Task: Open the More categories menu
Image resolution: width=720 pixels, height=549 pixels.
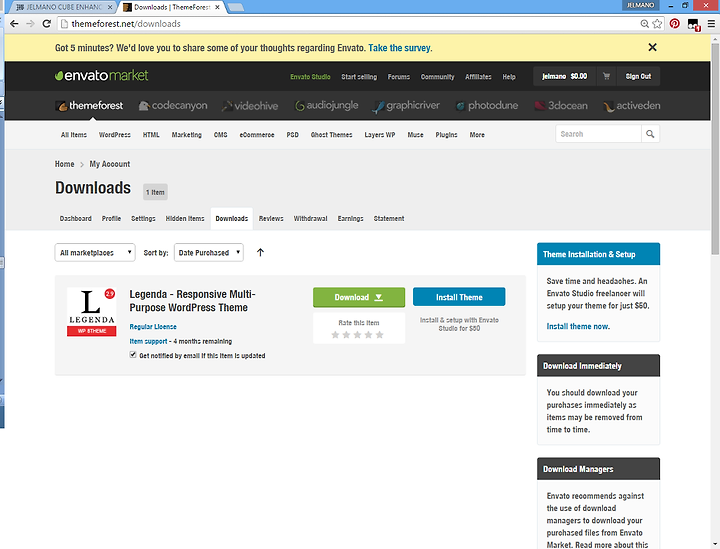Action: [x=477, y=135]
